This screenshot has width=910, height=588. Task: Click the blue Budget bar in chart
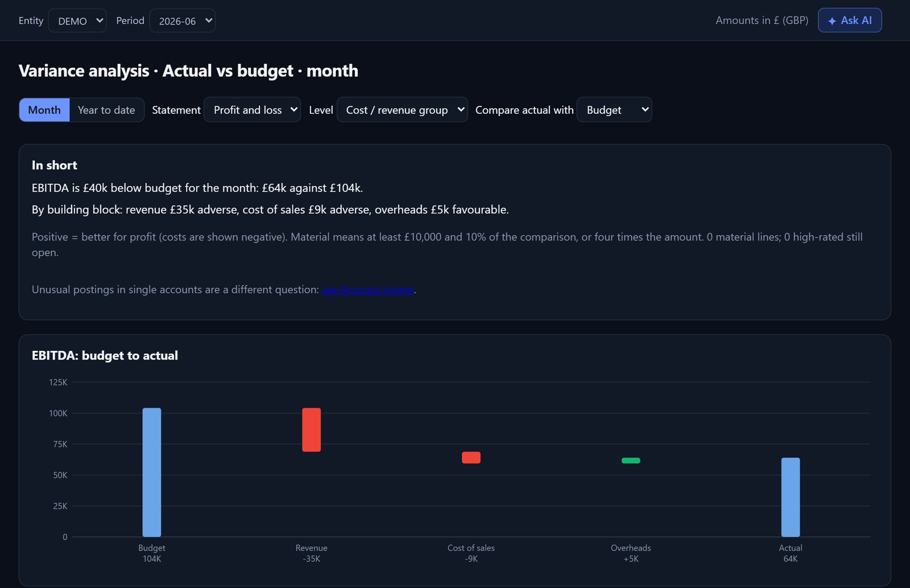(152, 472)
